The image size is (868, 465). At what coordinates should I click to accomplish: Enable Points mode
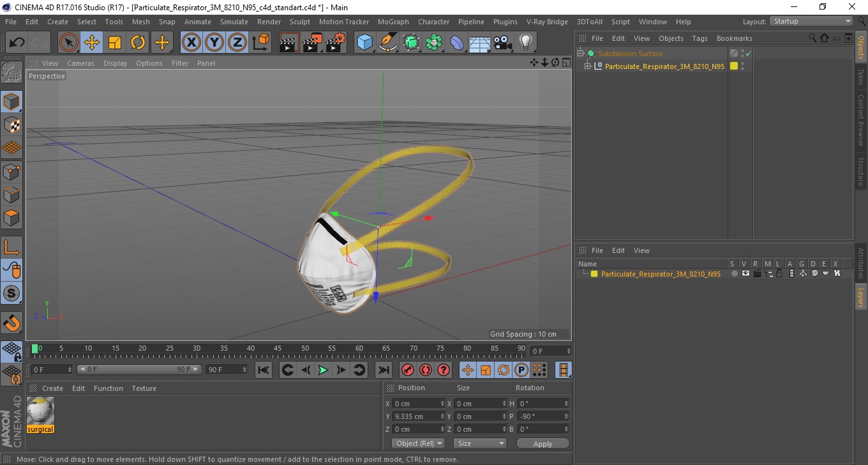[11, 171]
